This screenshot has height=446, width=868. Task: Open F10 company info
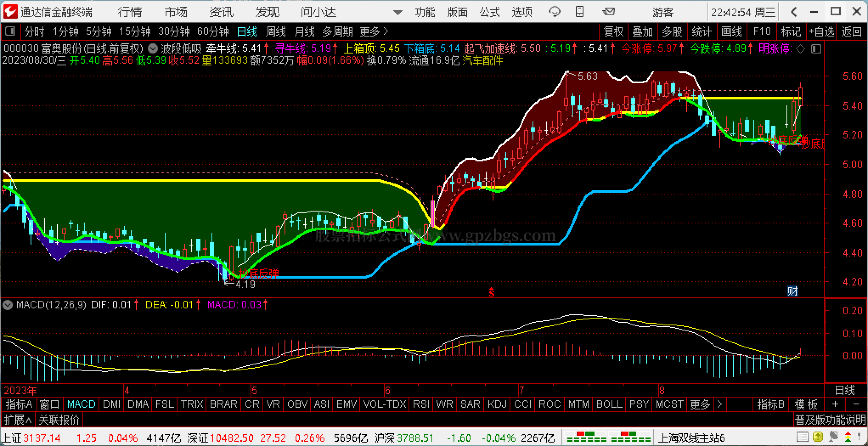pos(762,31)
